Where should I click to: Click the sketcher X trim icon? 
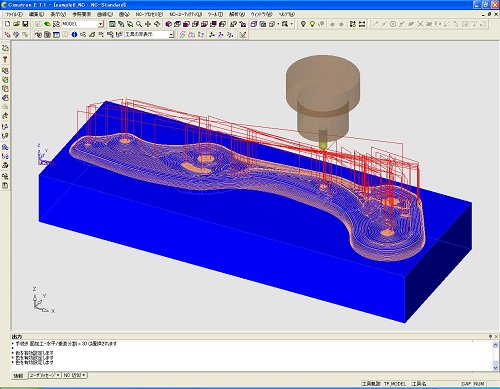tap(420, 24)
